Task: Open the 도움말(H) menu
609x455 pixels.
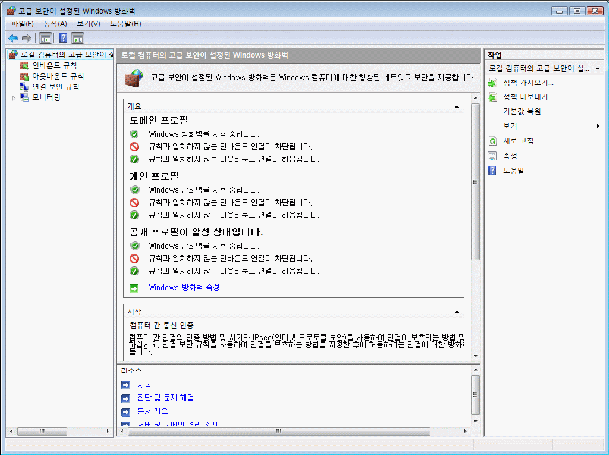Action: 125,24
